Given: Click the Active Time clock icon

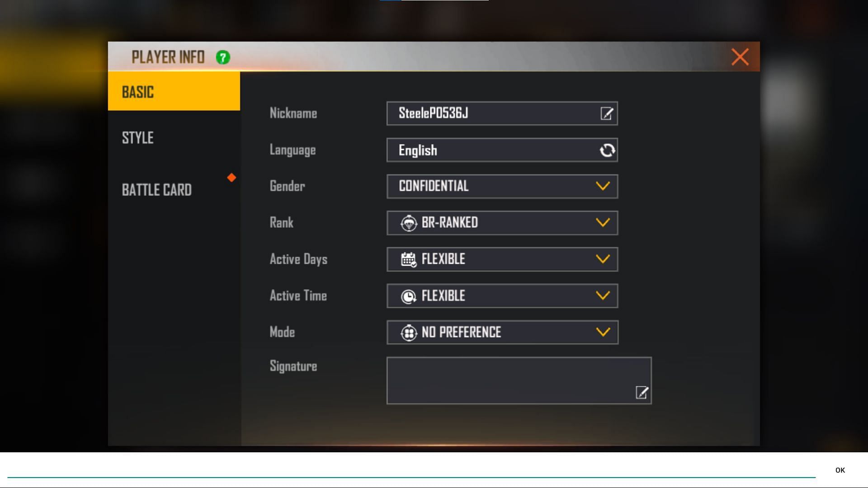Looking at the screenshot, I should (x=408, y=296).
